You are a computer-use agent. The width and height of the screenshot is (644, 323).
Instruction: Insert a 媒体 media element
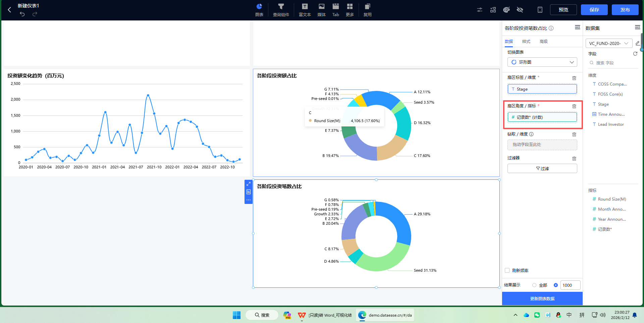pos(322,10)
